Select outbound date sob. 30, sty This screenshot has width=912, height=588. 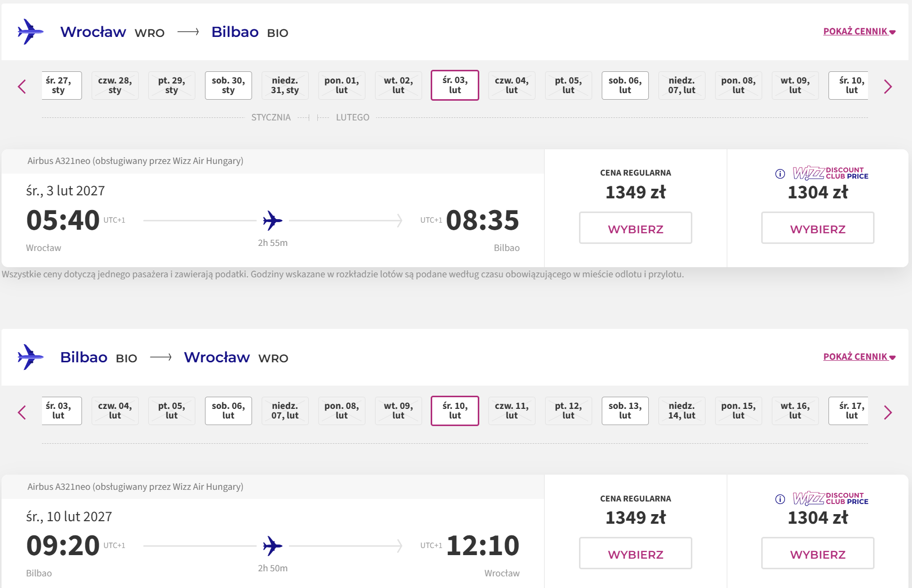[x=228, y=86]
